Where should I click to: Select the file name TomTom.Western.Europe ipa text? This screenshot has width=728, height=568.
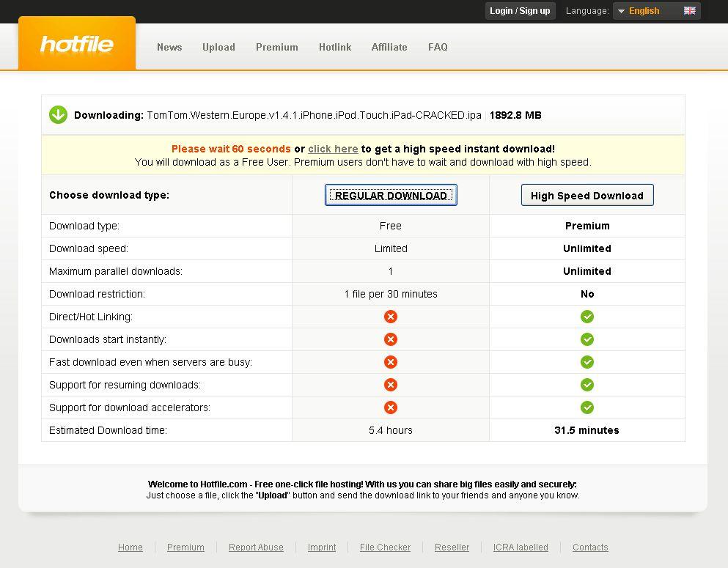point(314,115)
